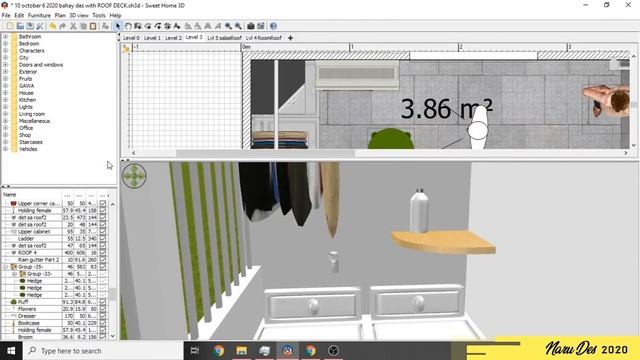Activate the Pan hand tool
Screen dimensions: 640x360
coord(128,26)
